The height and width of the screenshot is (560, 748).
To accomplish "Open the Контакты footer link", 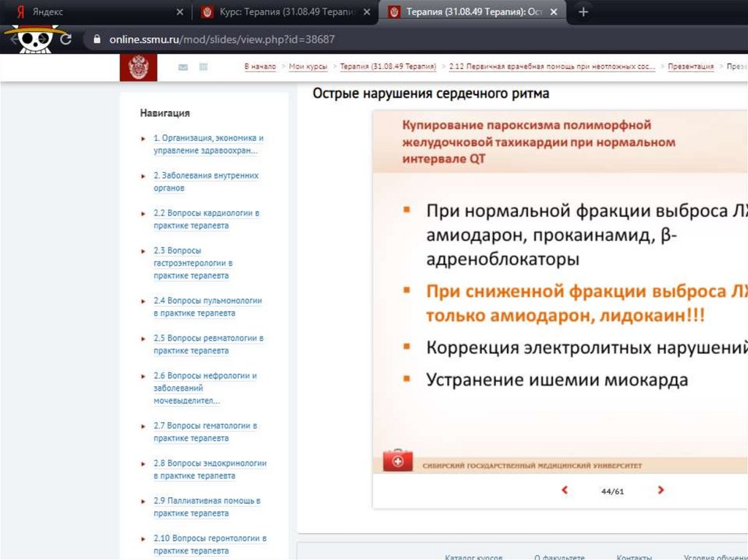I will pos(634,556).
